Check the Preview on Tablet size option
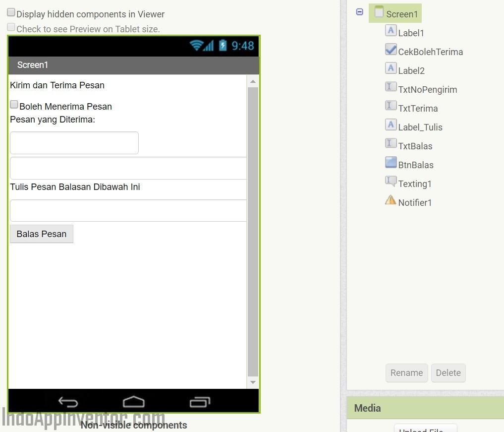 (x=11, y=28)
